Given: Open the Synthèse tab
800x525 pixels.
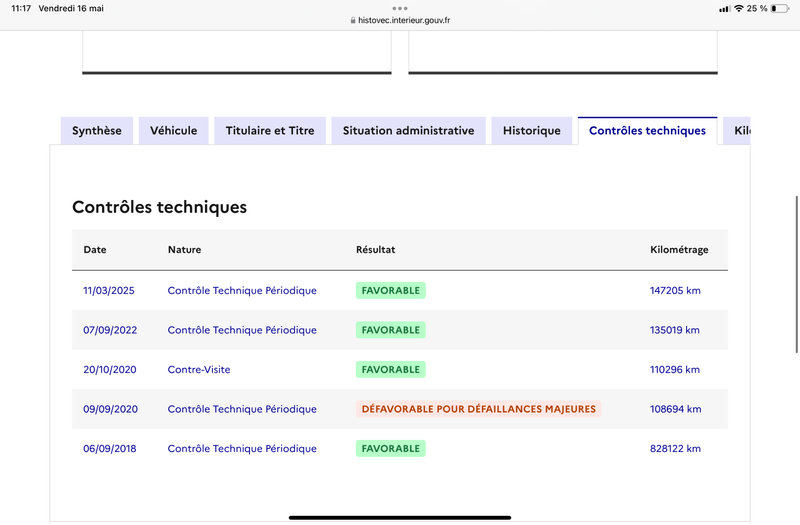Looking at the screenshot, I should tap(97, 131).
